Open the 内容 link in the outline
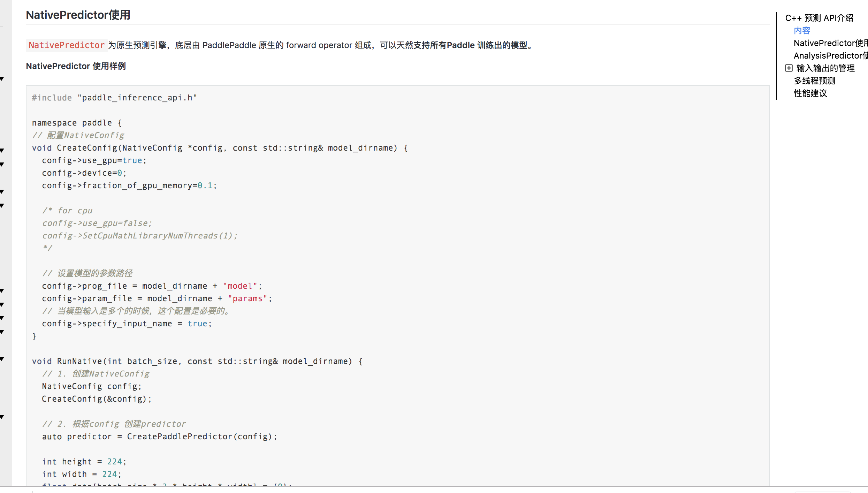Screen dimensions: 868x493 (x=802, y=31)
